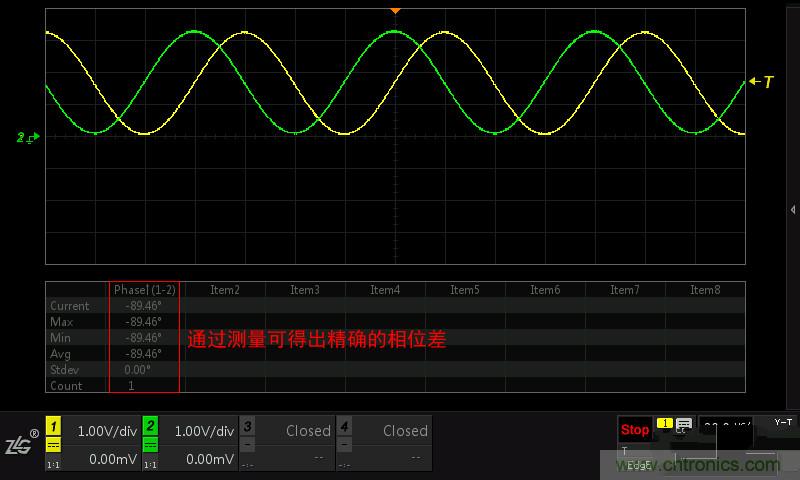The image size is (800, 480).
Task: Toggle channel 1 yellow button
Action: click(54, 426)
